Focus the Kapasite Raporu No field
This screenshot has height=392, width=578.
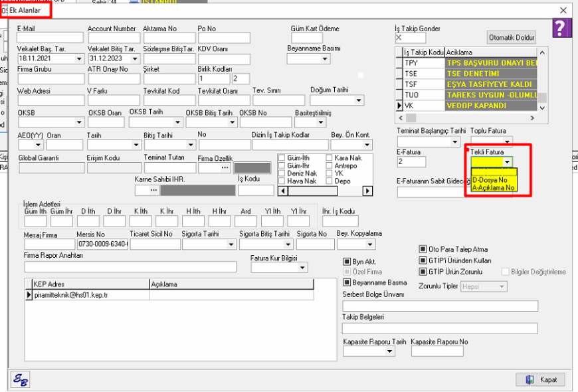tap(437, 351)
